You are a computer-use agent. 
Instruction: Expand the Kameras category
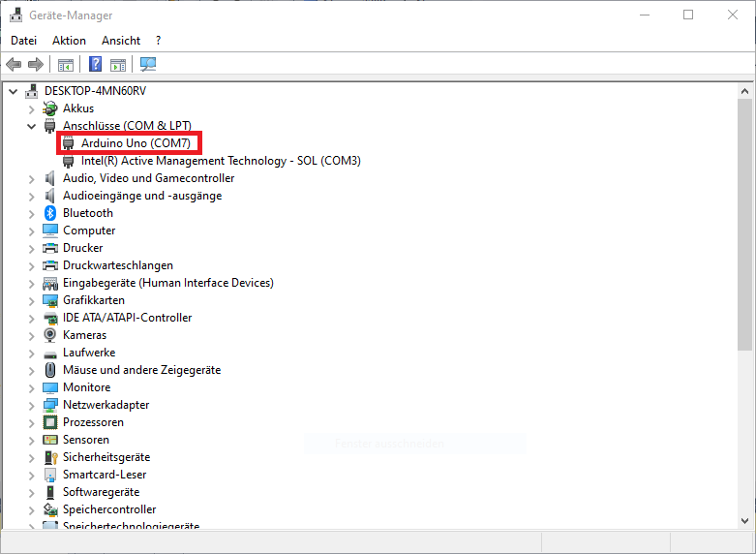coord(32,336)
